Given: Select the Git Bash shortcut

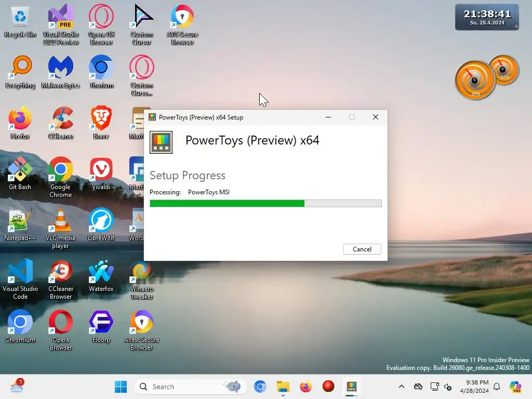Looking at the screenshot, I should (x=20, y=174).
